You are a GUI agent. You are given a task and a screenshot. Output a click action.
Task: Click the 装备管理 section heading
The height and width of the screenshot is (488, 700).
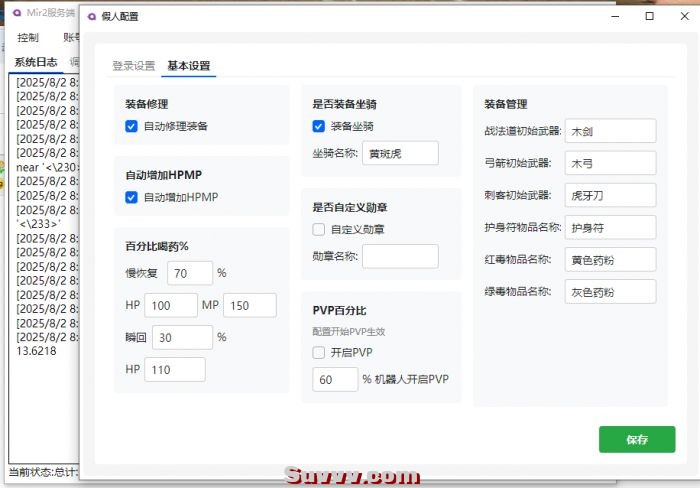pos(506,104)
